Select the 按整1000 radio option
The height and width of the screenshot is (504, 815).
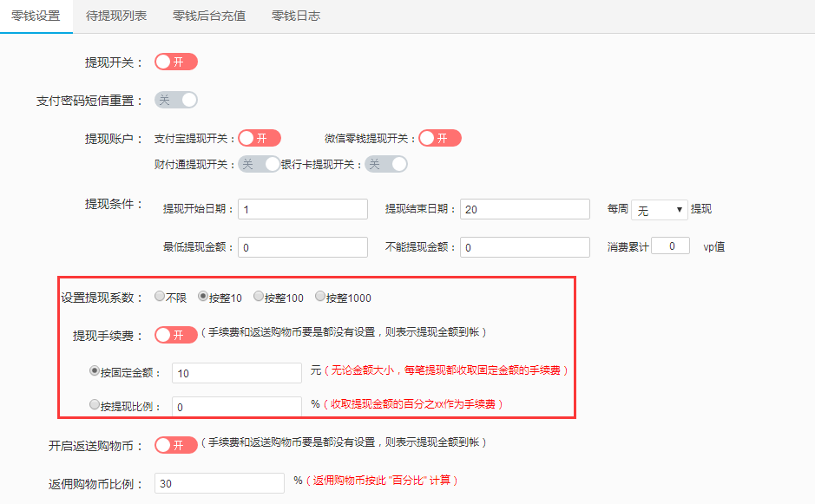[x=320, y=296]
